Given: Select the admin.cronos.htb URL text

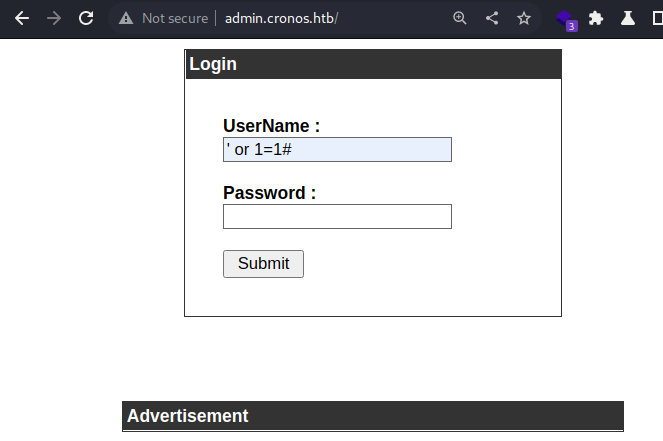Looking at the screenshot, I should 281,18.
